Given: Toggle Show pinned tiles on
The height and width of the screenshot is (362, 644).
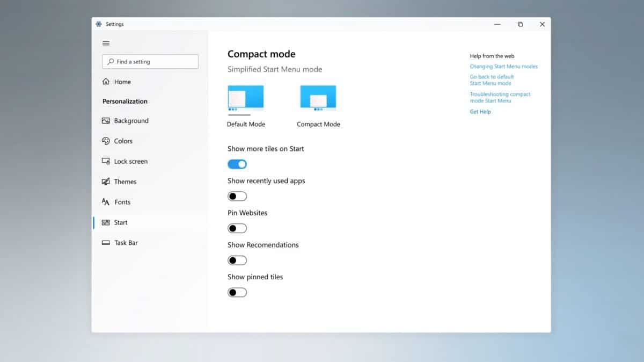Looking at the screenshot, I should [237, 293].
